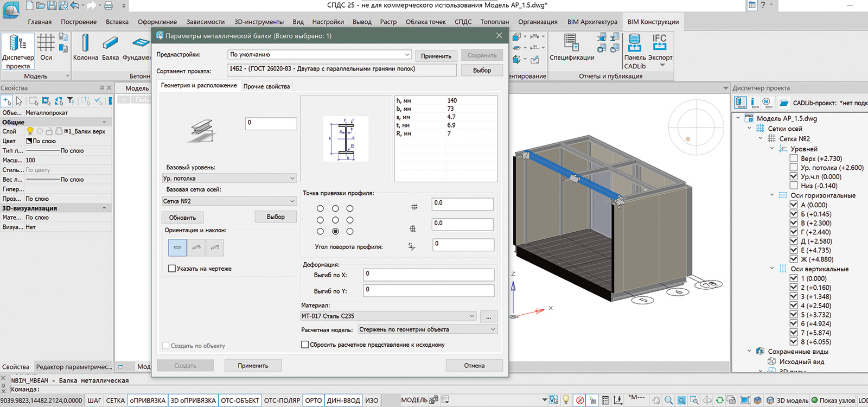The width and height of the screenshot is (868, 407).
Task: Collapse the Оси горизонтальные tree node
Action: pyautogui.click(x=772, y=195)
